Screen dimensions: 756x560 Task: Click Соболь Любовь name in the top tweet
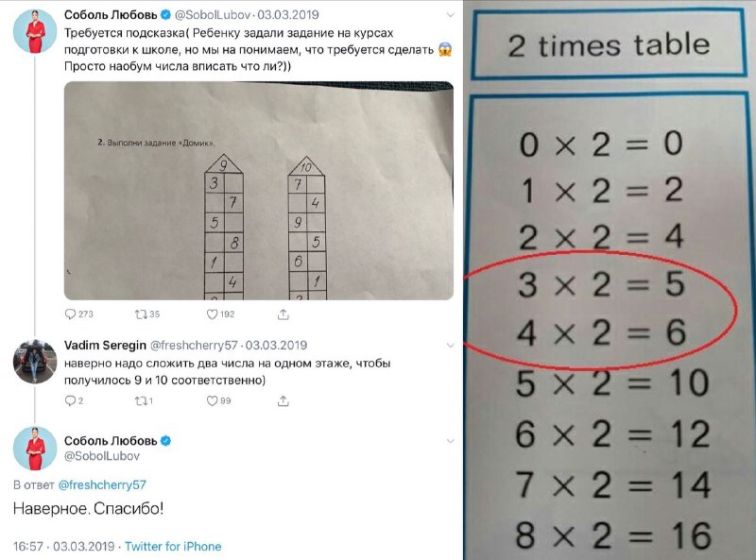[105, 15]
